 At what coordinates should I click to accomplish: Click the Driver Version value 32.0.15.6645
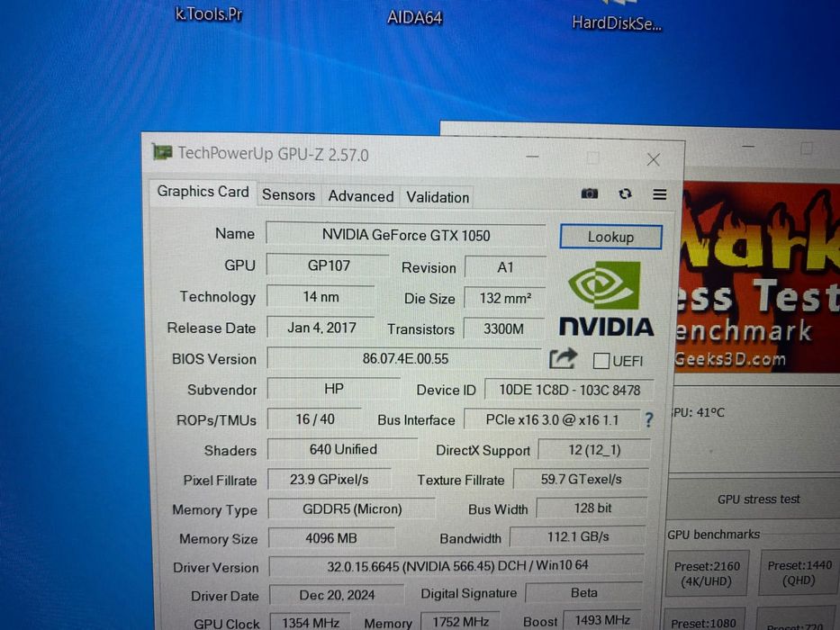pos(456,565)
